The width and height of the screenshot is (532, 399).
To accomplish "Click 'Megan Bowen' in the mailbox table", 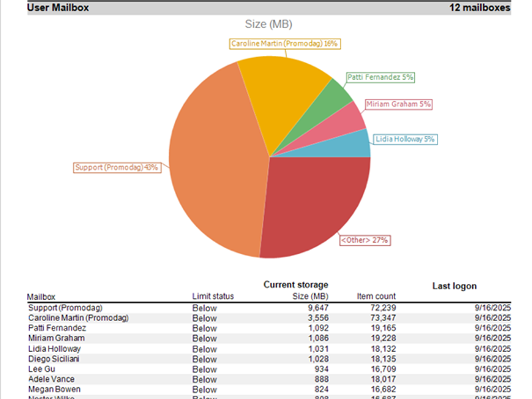I will [x=54, y=390].
